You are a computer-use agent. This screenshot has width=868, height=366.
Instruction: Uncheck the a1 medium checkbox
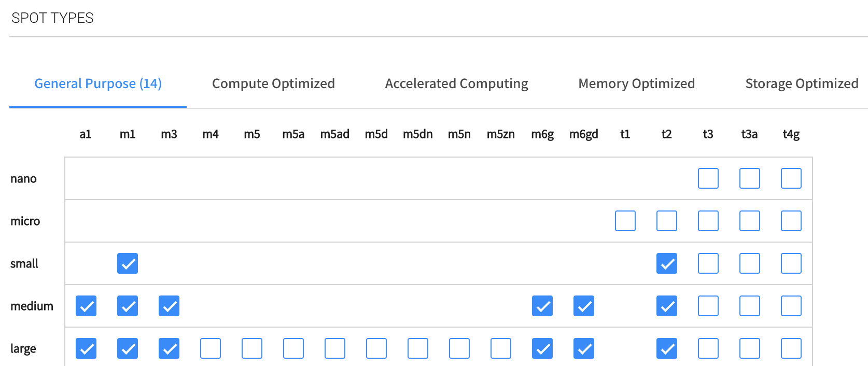coord(86,306)
